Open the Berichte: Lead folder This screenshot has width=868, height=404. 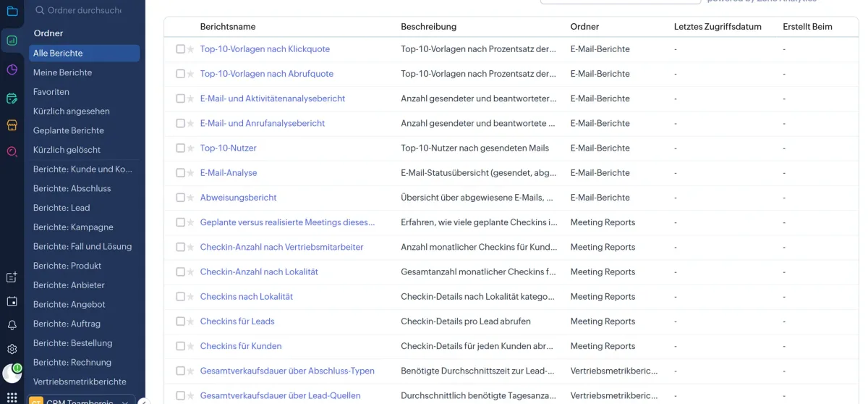pos(61,208)
